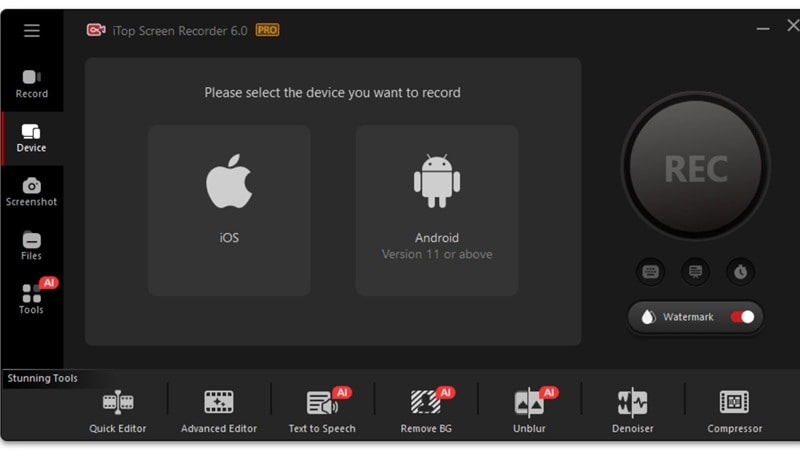Open the Screenshot section

coord(32,192)
